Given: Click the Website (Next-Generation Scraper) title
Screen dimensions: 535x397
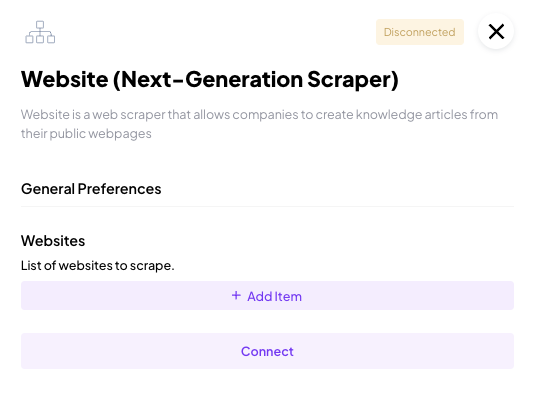Looking at the screenshot, I should coord(210,79).
